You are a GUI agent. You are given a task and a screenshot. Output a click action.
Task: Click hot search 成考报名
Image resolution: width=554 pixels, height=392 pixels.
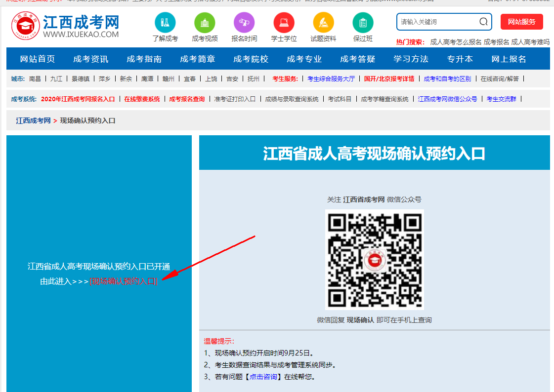(x=496, y=42)
